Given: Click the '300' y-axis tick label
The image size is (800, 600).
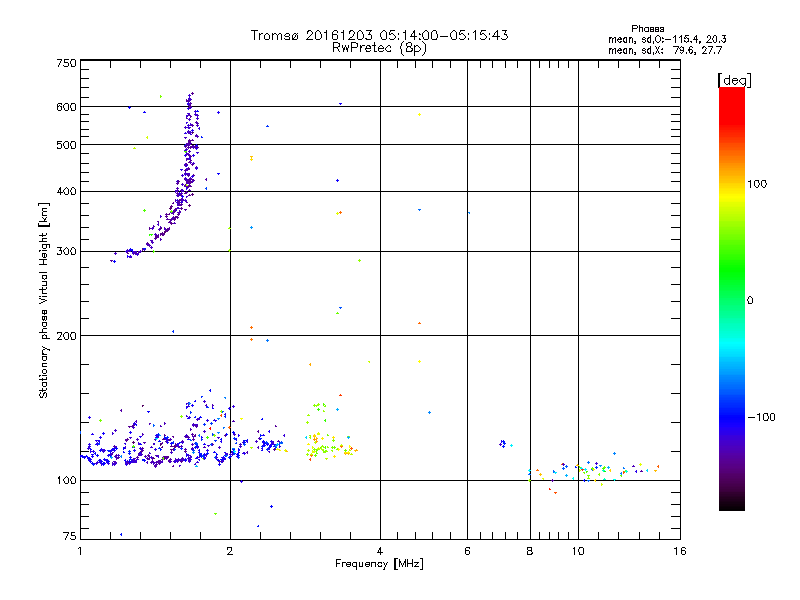Looking at the screenshot, I should [x=66, y=252].
